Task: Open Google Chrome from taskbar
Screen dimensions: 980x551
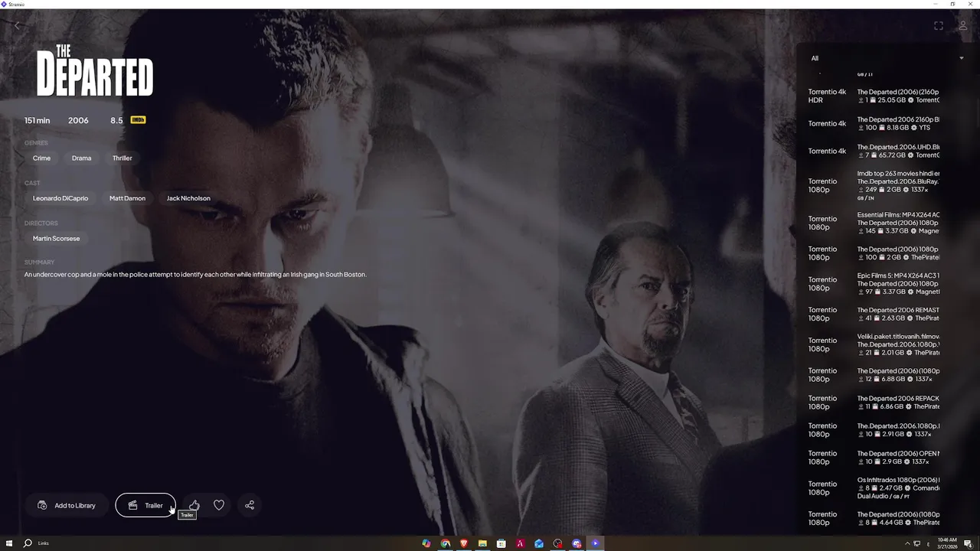Action: (445, 543)
